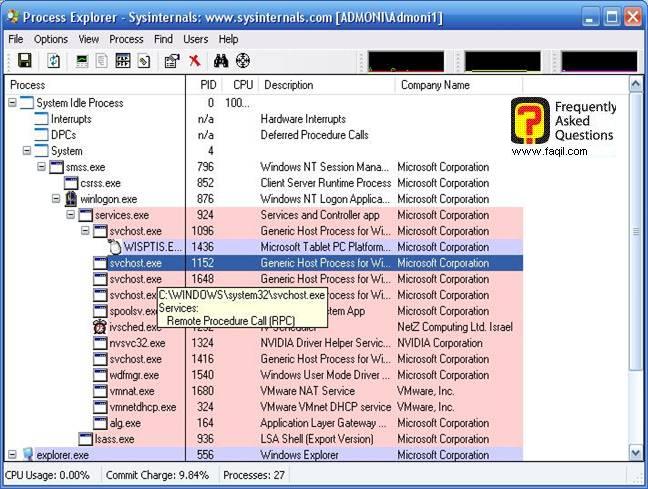648x489 pixels.
Task: Collapse the smss.exe tree node
Action: [41, 167]
